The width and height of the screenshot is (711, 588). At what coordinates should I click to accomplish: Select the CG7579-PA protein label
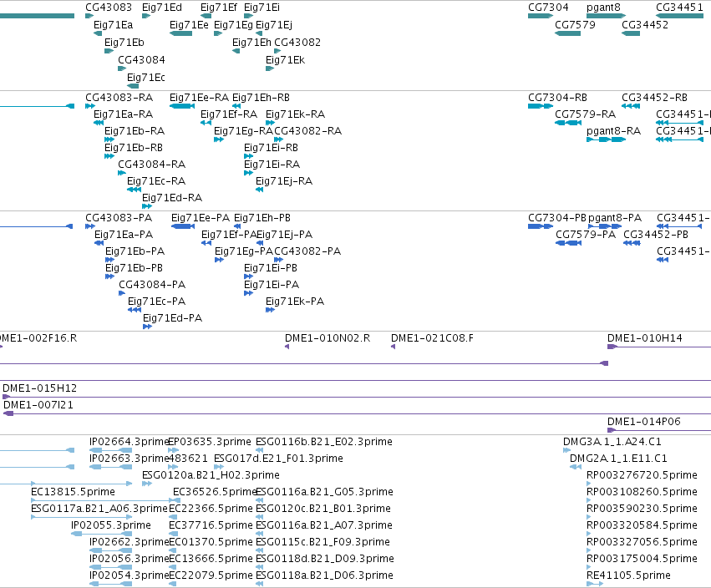point(586,235)
